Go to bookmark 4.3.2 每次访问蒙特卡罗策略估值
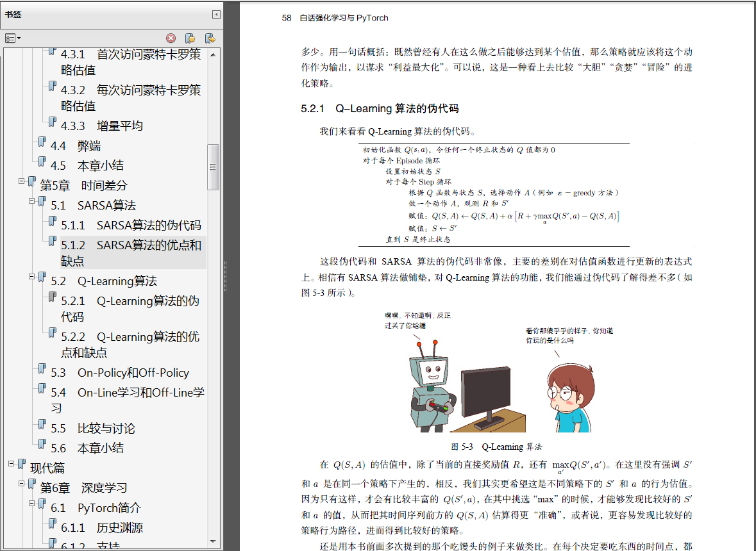Image resolution: width=756 pixels, height=551 pixels. (x=131, y=98)
